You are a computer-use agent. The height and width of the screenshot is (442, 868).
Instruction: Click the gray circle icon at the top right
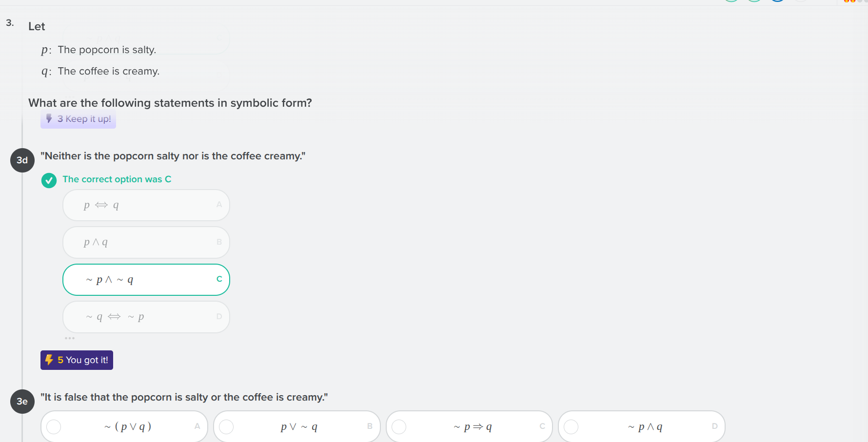coord(801,1)
